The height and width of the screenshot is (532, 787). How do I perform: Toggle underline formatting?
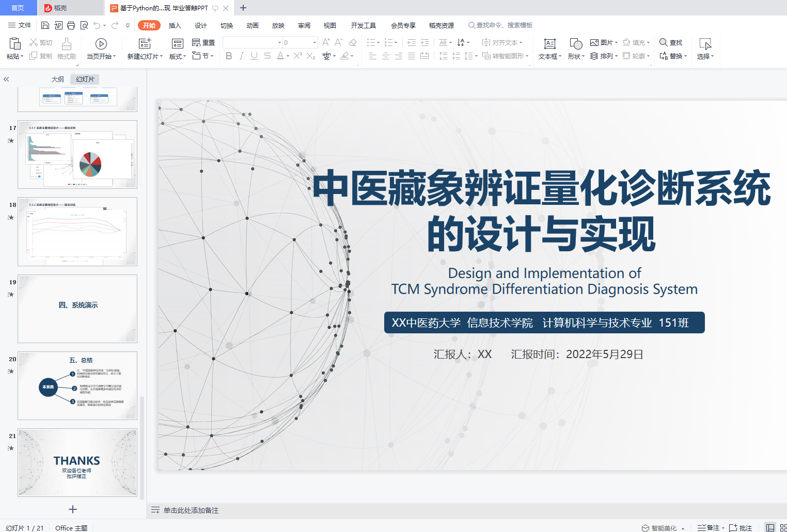pos(254,56)
